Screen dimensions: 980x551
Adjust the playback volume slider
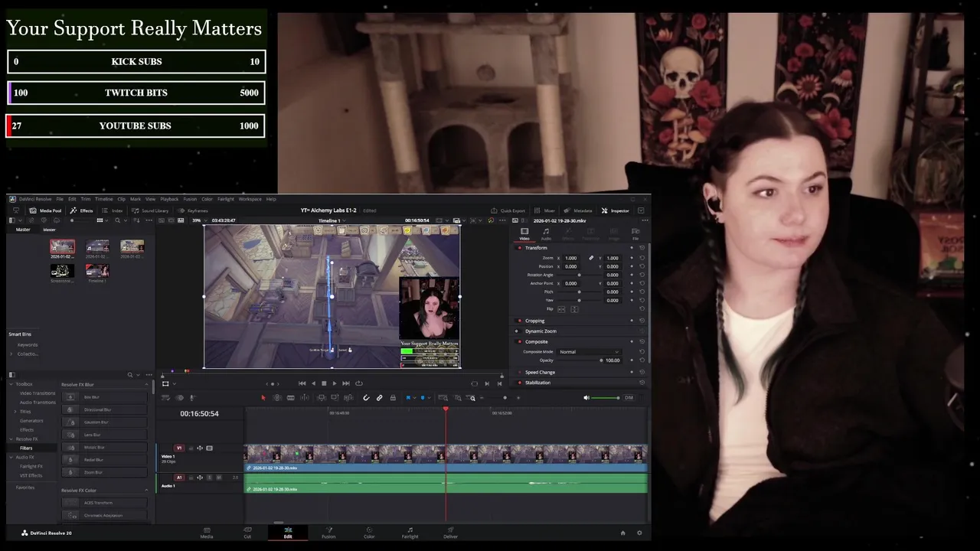606,398
